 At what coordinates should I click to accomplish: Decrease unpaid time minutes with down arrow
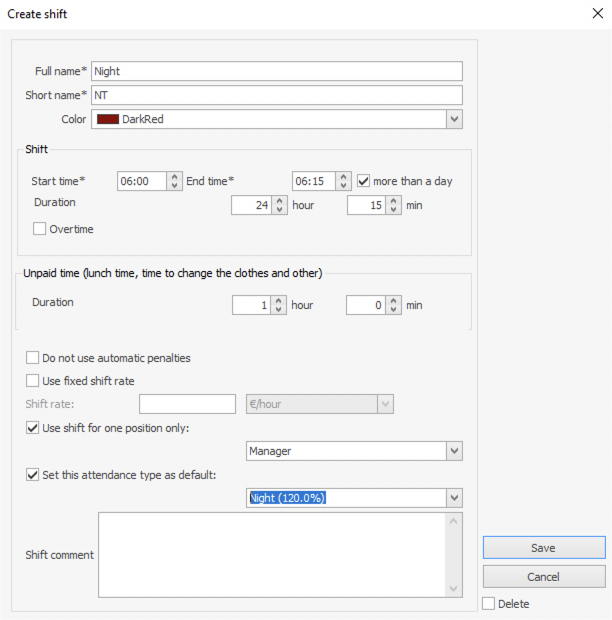coord(394,310)
